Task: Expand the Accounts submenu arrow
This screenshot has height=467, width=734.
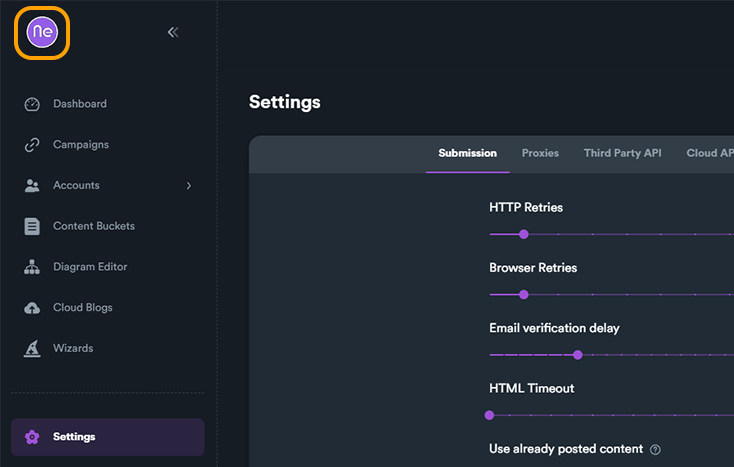Action: [x=189, y=186]
